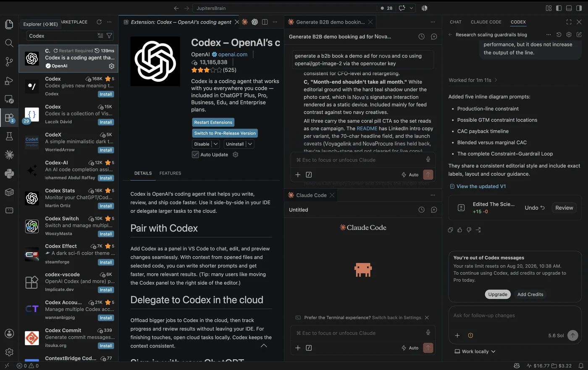The height and width of the screenshot is (370, 588).
Task: Open Auto mode selector in upper Claude input
Action: click(410, 175)
